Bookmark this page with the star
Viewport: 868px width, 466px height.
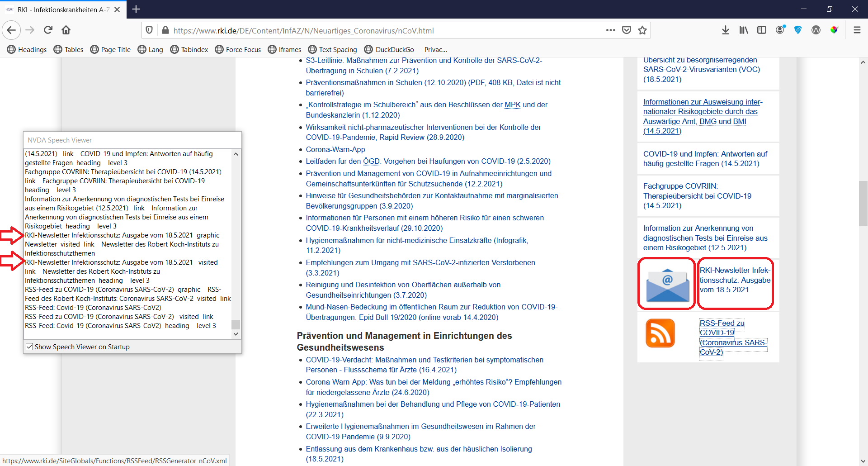(642, 30)
